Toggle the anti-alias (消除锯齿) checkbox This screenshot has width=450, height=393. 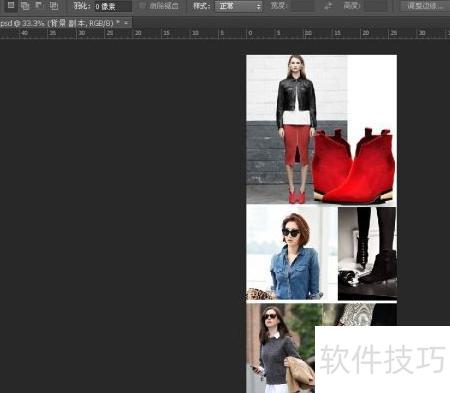coord(143,6)
